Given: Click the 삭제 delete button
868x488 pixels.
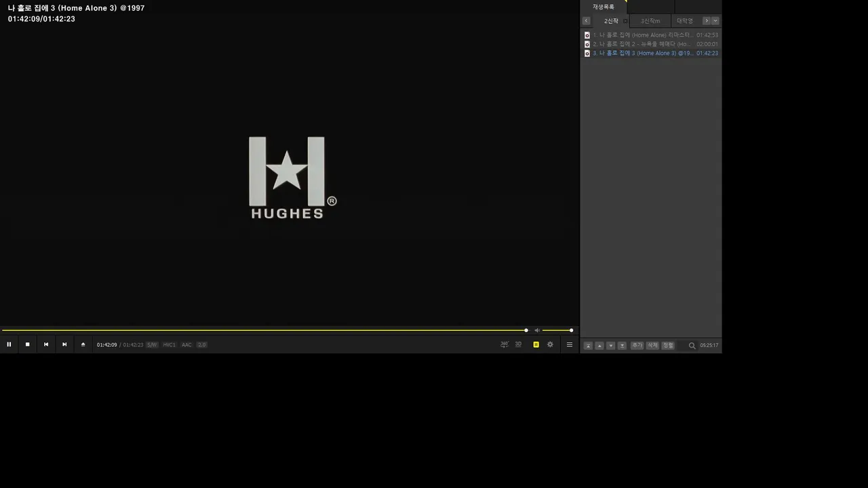Looking at the screenshot, I should point(652,346).
